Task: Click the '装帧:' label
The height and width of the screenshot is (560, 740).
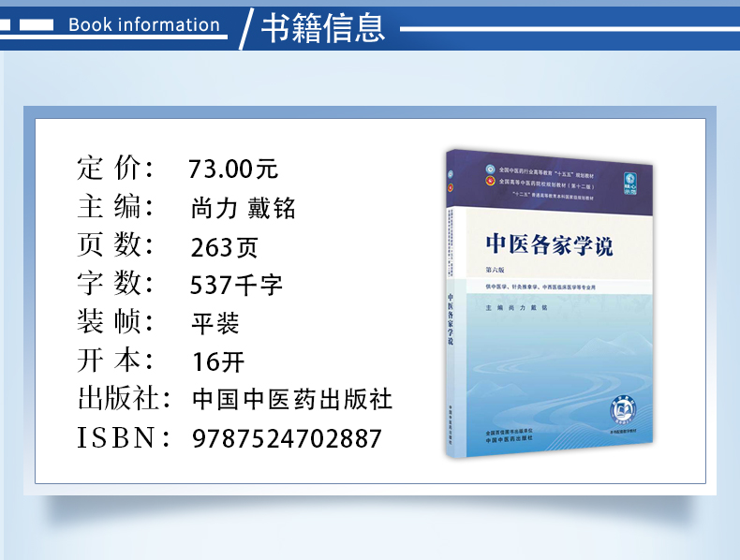Action: [x=115, y=321]
